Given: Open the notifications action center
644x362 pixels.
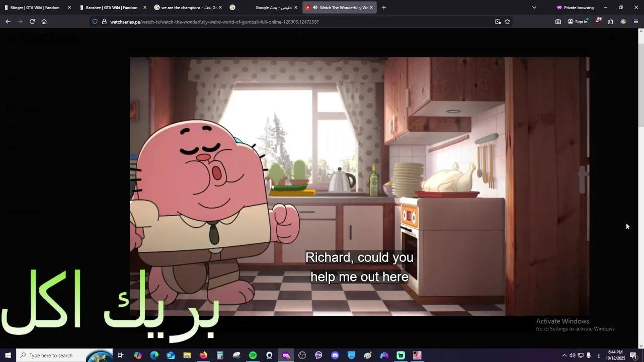Looking at the screenshot, I should [633, 355].
